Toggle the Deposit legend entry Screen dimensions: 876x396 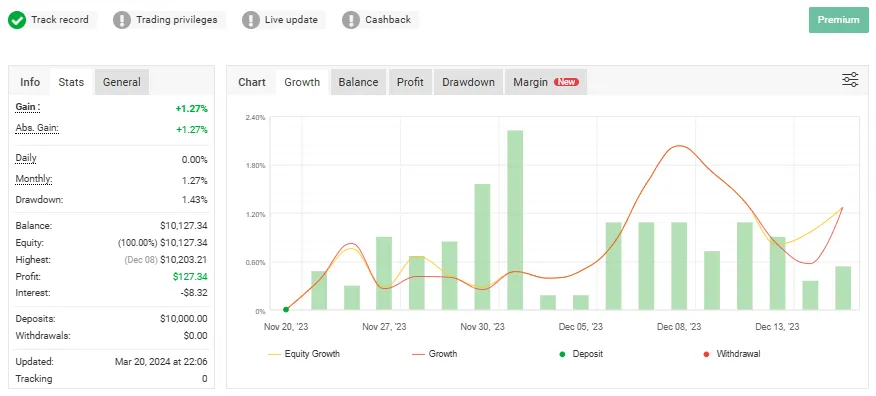581,354
